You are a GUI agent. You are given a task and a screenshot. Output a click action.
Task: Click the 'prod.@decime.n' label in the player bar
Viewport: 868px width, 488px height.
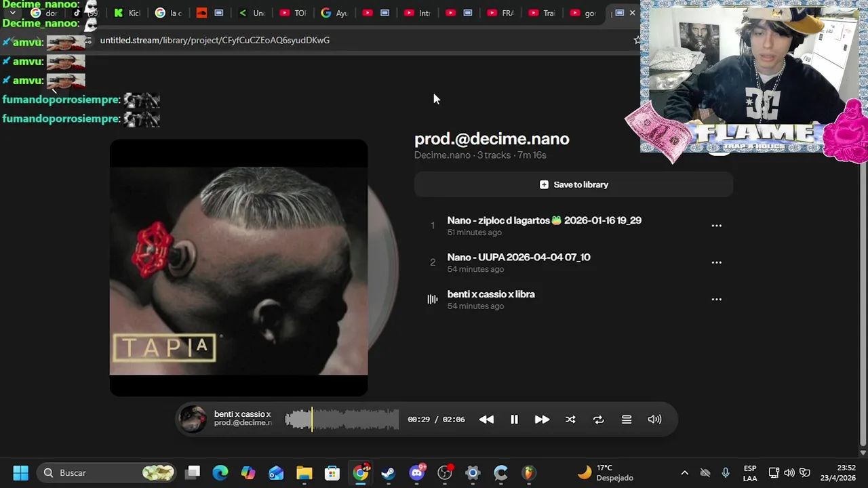[x=242, y=423]
